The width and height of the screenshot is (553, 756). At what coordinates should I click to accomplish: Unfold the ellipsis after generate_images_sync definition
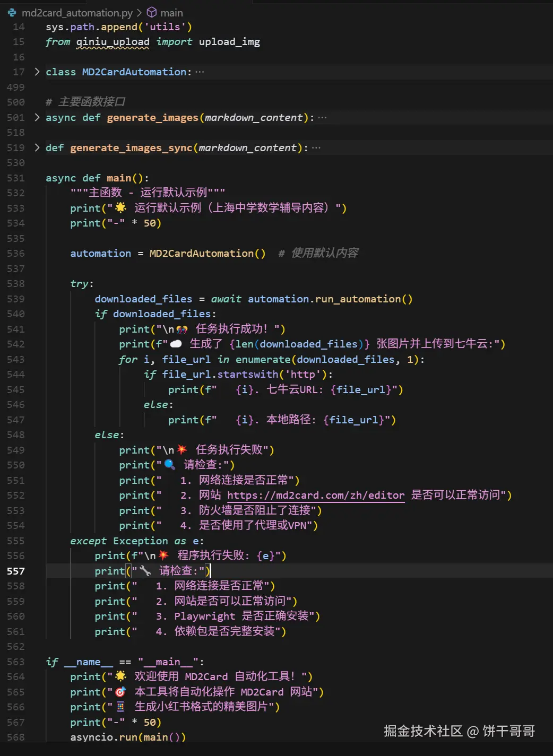coord(316,147)
